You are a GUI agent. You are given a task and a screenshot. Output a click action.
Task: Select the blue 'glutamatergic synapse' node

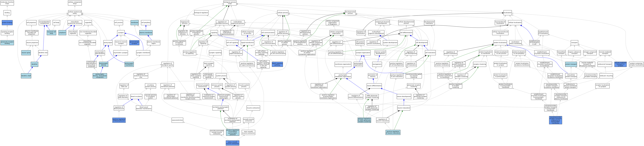[x=134, y=43]
